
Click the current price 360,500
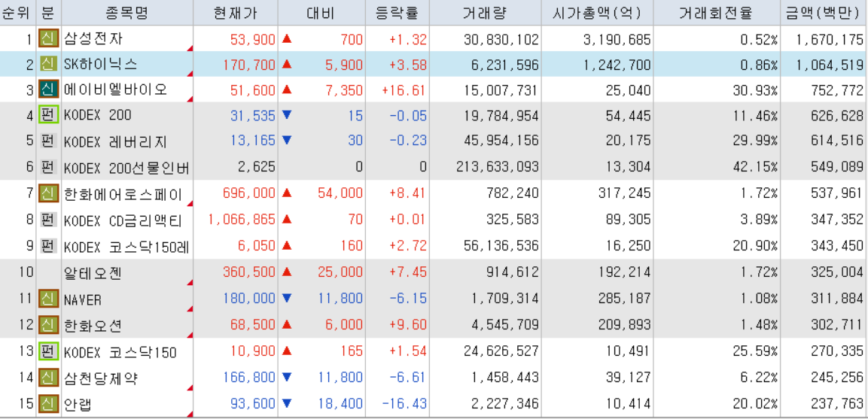pos(249,272)
